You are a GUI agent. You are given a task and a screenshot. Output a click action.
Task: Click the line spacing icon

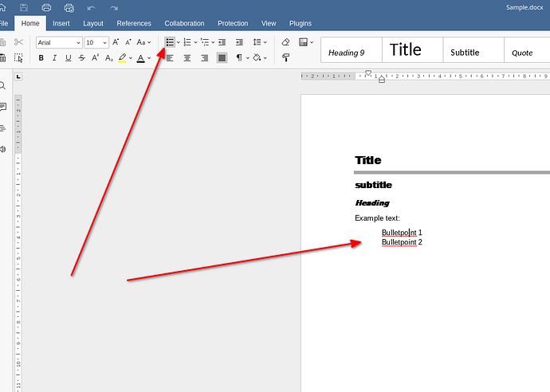click(257, 42)
